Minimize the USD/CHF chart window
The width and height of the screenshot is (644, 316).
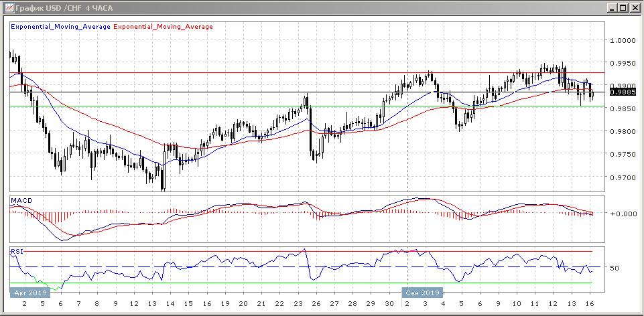(x=612, y=8)
